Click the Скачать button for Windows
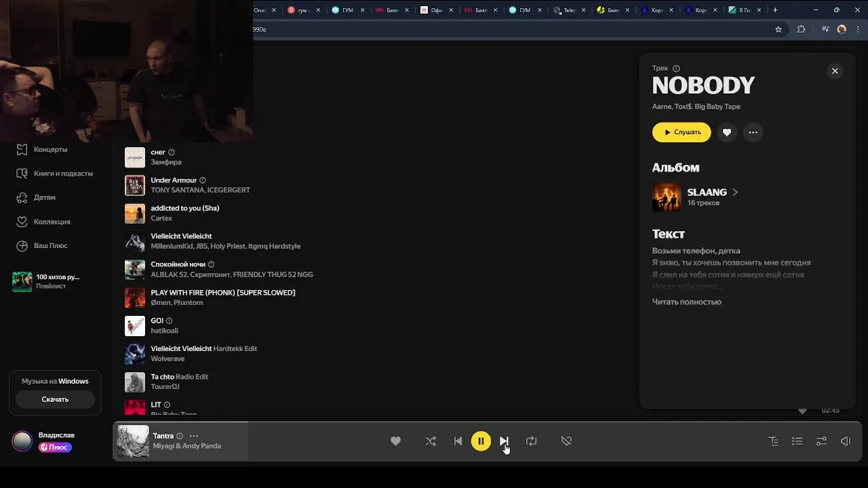The height and width of the screenshot is (488, 868). (x=55, y=399)
